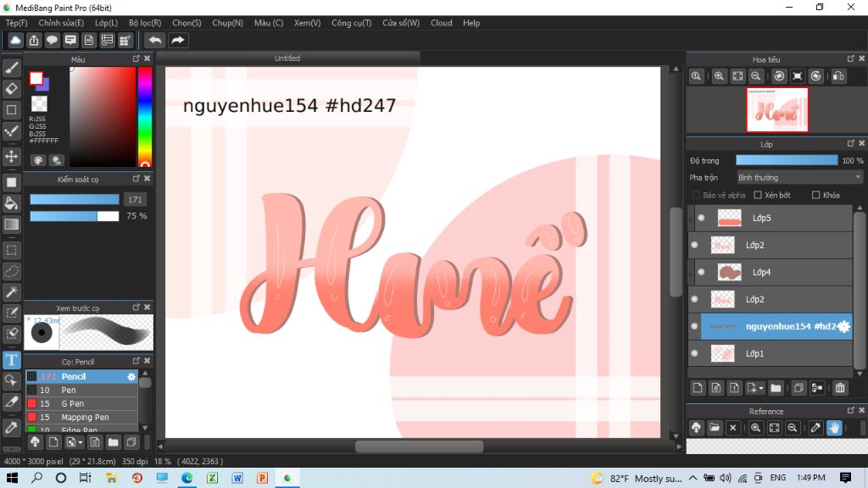Select the transparent color swatch
868x488 pixels.
39,104
